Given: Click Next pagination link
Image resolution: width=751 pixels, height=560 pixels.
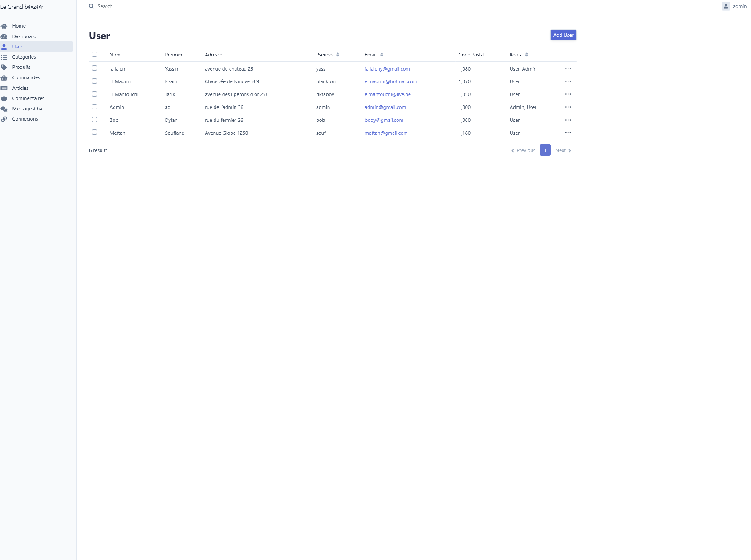Looking at the screenshot, I should point(563,150).
